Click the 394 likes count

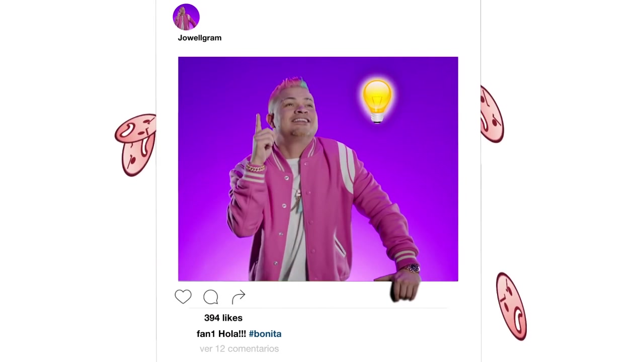(x=223, y=318)
